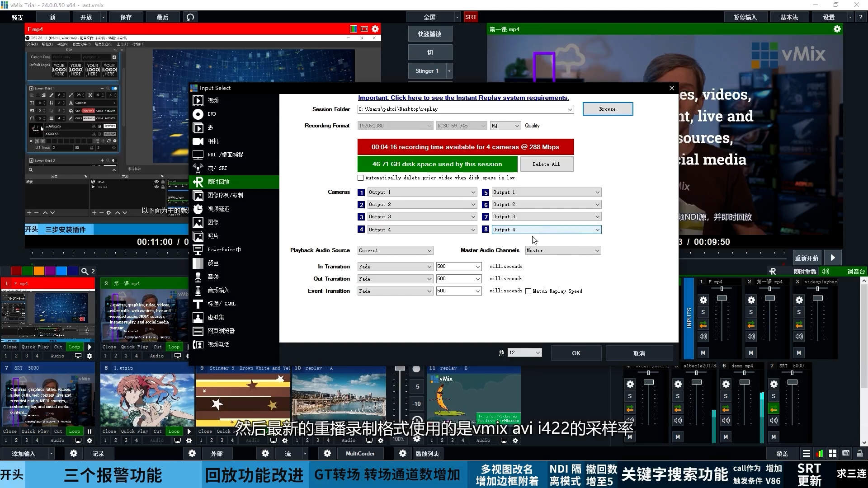868x488 pixels.
Task: Select the 相机 camera input type
Action: pos(212,141)
